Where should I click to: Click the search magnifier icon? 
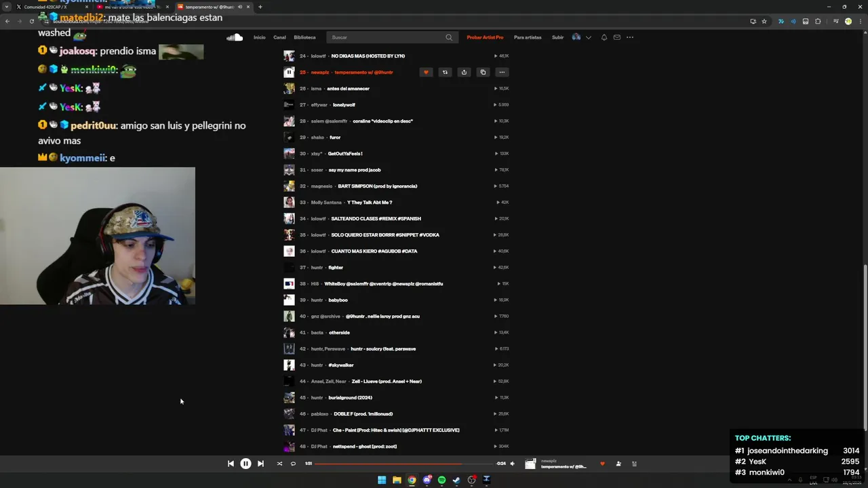click(449, 37)
